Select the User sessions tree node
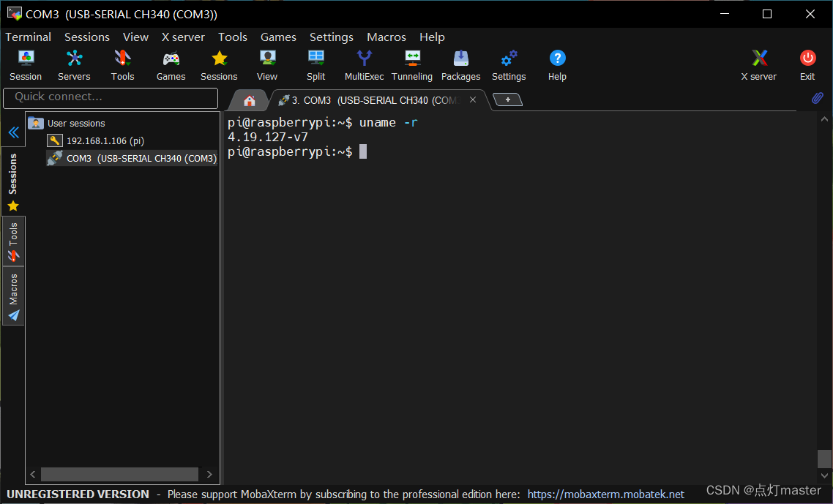The height and width of the screenshot is (504, 833). (76, 123)
